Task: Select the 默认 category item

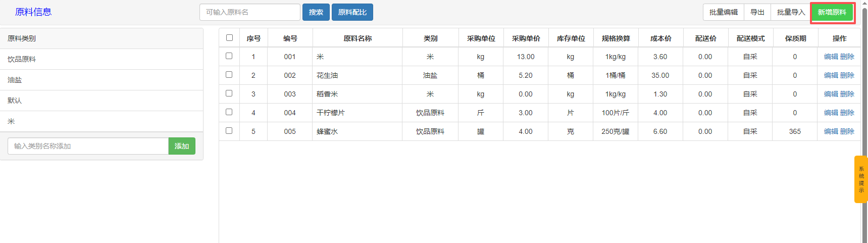Action: [15, 101]
